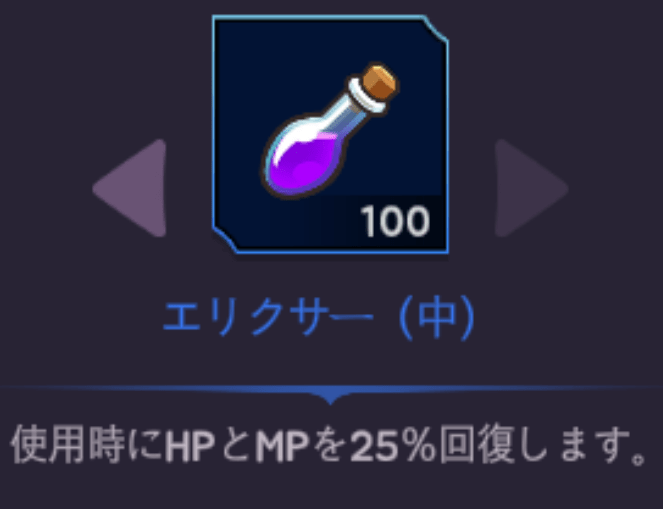663x509 pixels.
Task: Click the downward triangle on the divider line
Action: [330, 397]
